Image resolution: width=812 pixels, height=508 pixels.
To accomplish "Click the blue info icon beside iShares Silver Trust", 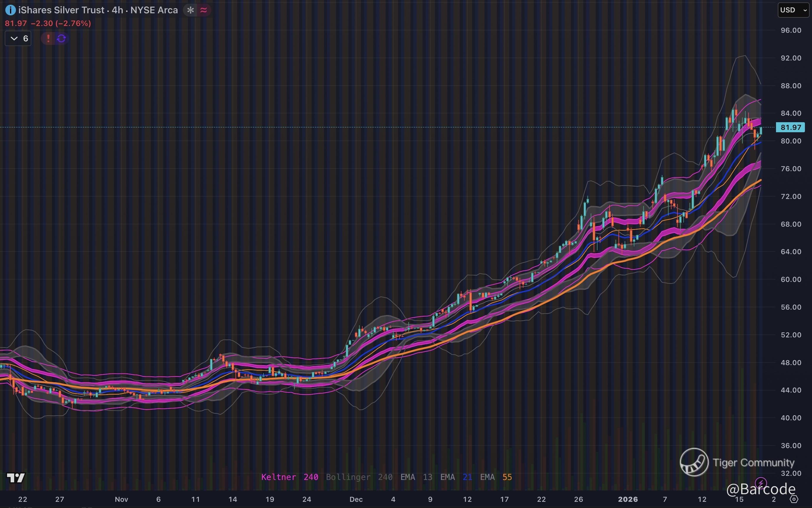I will 10,10.
